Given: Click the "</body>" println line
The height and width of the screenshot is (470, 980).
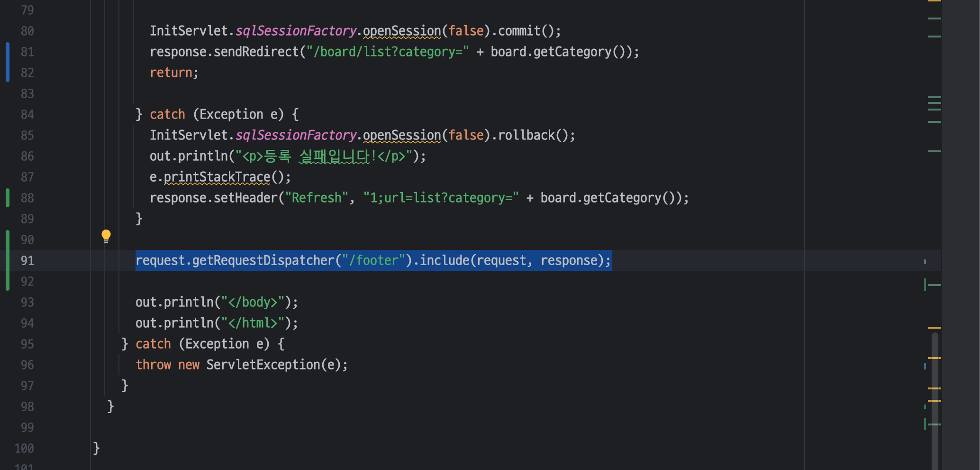Looking at the screenshot, I should (217, 302).
